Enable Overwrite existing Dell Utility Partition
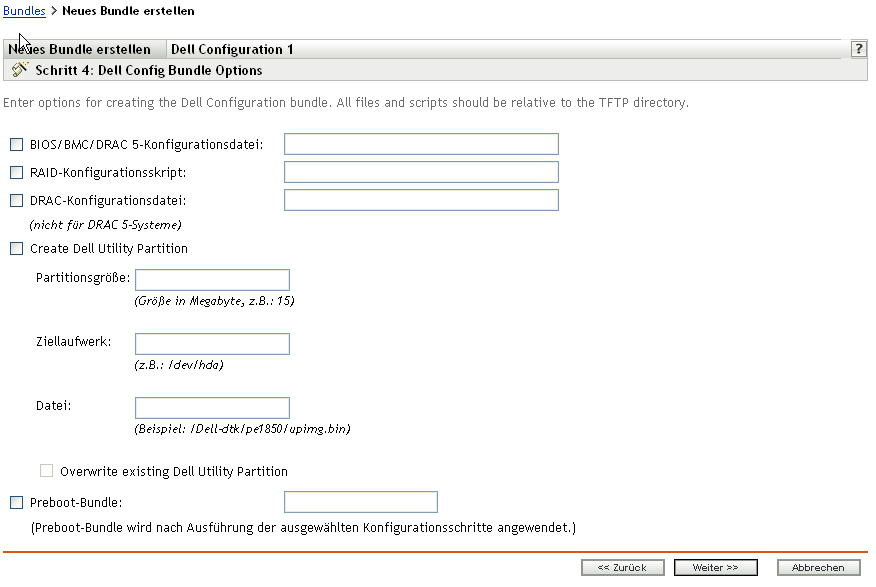This screenshot has width=876, height=587. (x=46, y=471)
